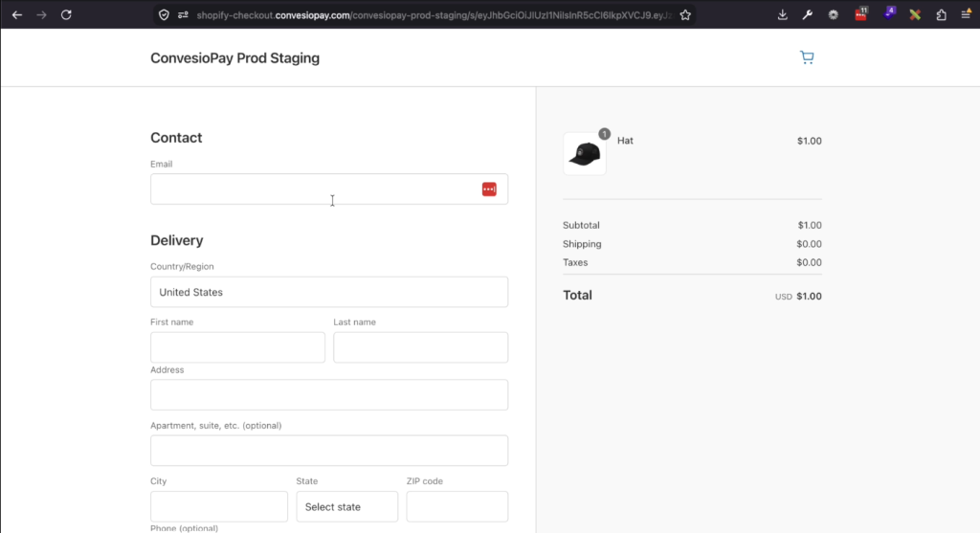Click the ConvesioPay Prod Staging store title
Screen dimensions: 980x533
235,58
